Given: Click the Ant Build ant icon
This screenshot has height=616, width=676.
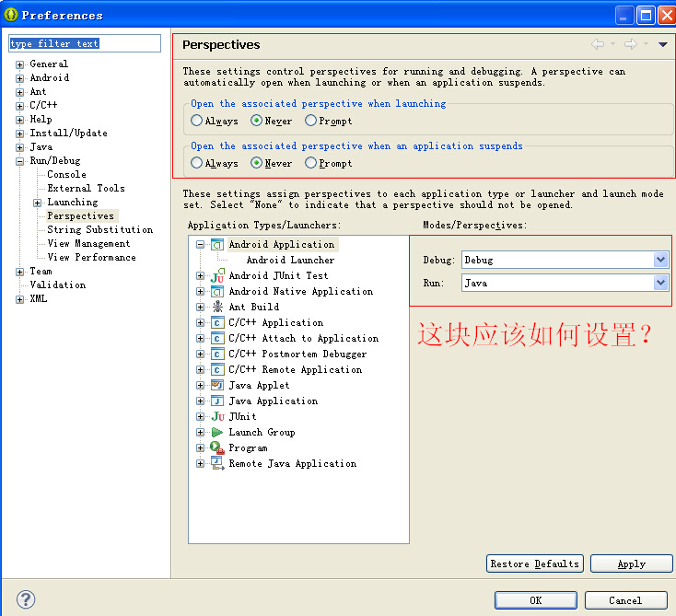Looking at the screenshot, I should coord(217,307).
